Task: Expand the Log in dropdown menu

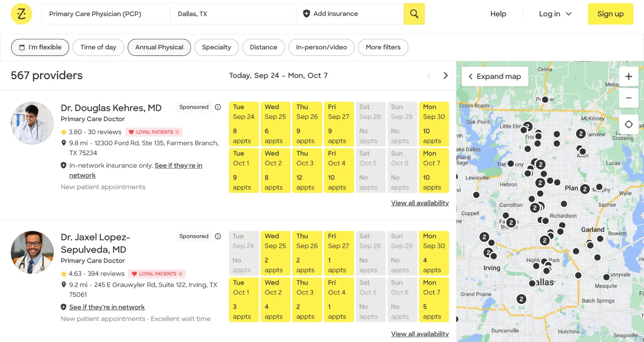Action: [x=555, y=14]
